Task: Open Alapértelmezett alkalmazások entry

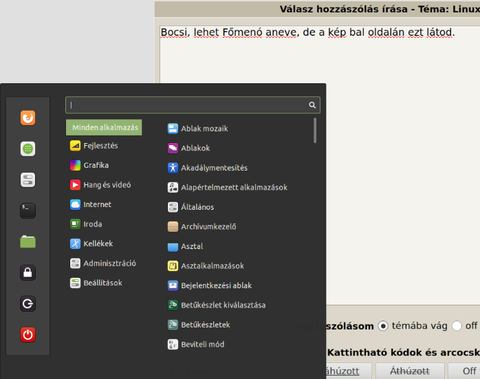Action: click(227, 187)
